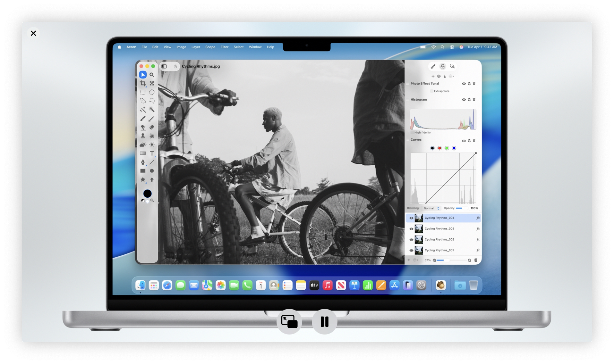The image size is (614, 364).
Task: Enable the Extrapolate checkbox
Action: point(431,91)
